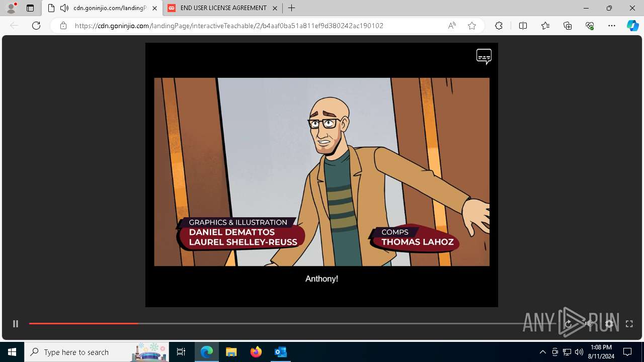Open browser Extensions menu
Viewport: 644px width, 362px height.
pyautogui.click(x=499, y=26)
